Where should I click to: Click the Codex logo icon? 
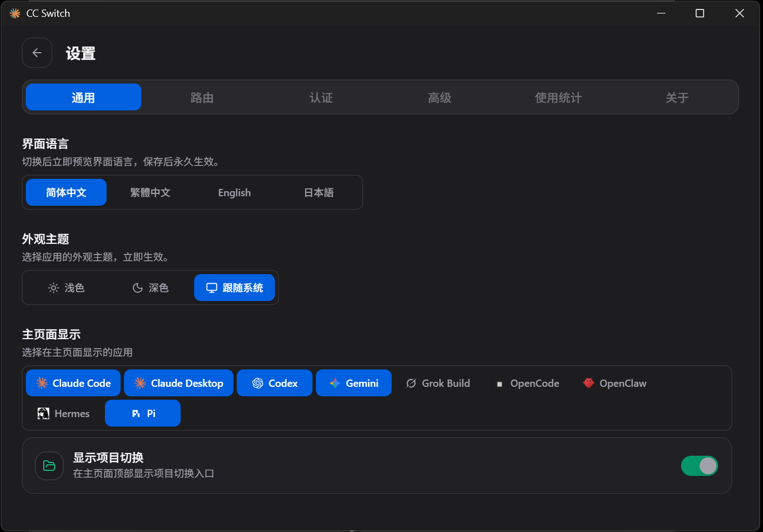point(258,383)
